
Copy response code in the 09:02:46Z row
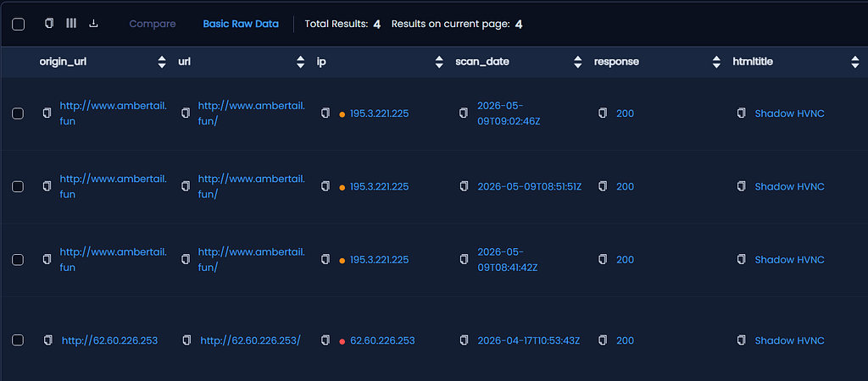[603, 113]
